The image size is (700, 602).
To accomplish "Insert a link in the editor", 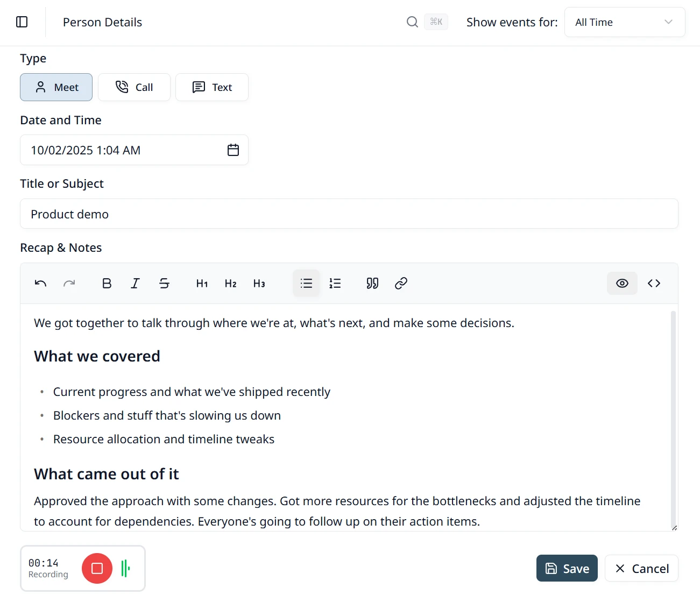I will (401, 284).
